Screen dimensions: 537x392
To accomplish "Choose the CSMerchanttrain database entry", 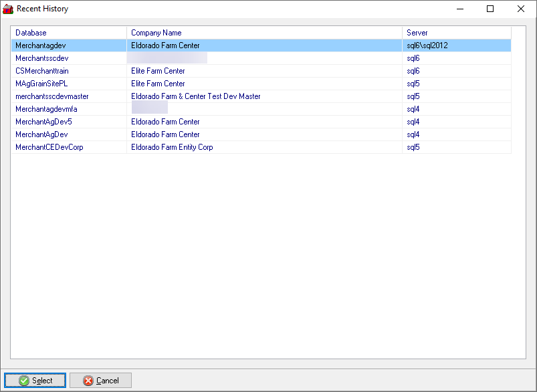I will 42,71.
